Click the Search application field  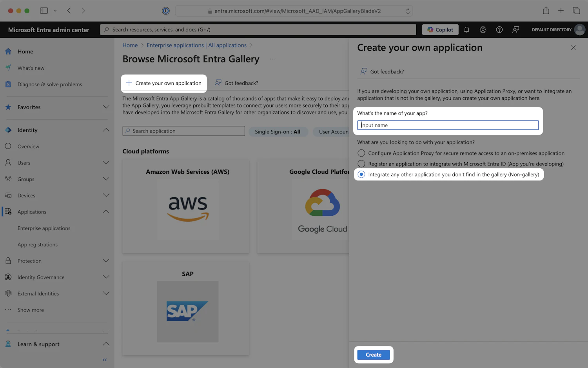click(184, 131)
